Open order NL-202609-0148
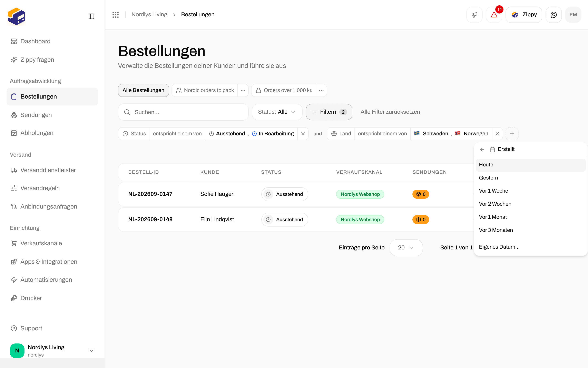 [x=150, y=219]
